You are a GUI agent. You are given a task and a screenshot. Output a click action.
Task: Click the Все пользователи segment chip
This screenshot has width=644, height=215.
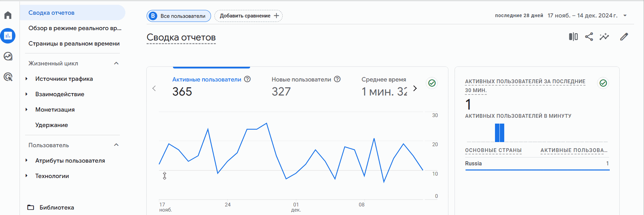[179, 16]
